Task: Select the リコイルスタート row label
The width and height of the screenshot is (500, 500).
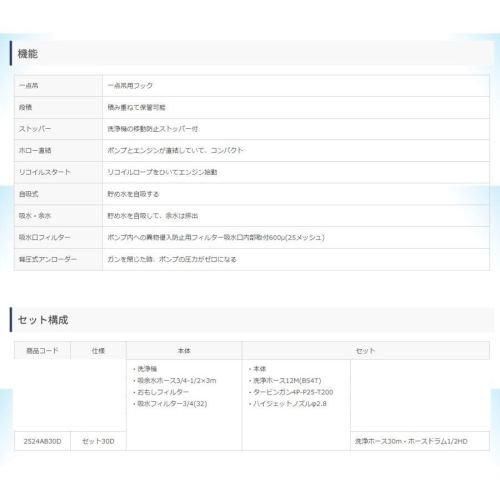Action: [x=45, y=172]
